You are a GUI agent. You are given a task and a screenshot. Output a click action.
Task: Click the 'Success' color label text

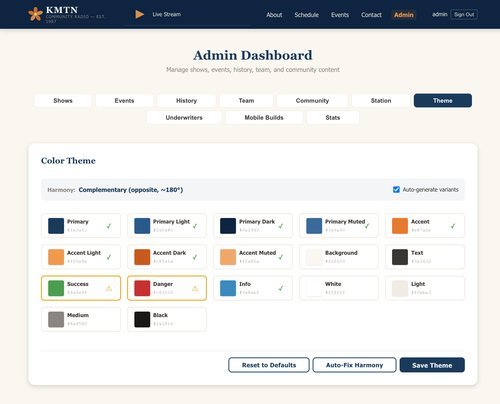(78, 284)
